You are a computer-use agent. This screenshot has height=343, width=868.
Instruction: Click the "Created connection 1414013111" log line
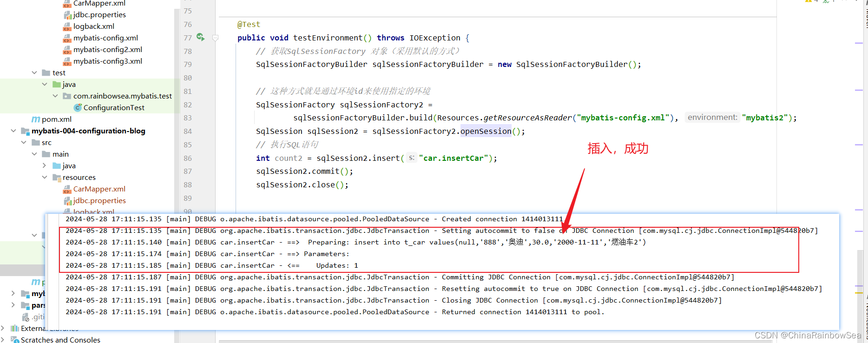[314, 219]
